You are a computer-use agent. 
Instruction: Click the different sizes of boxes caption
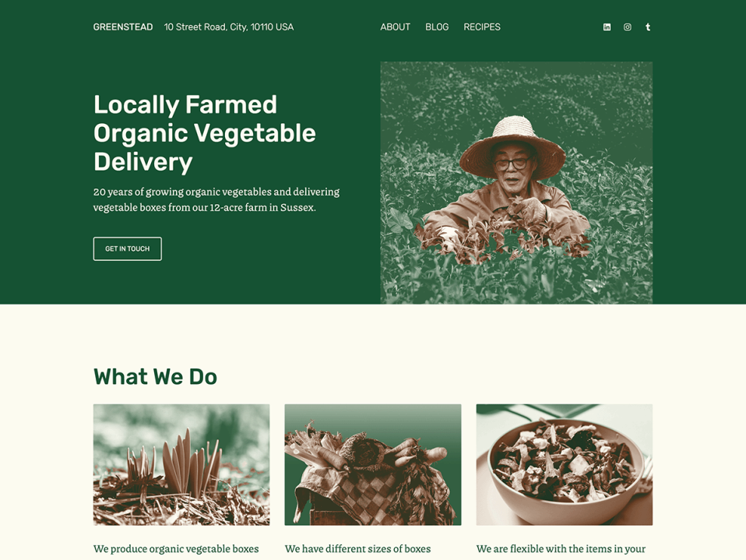357,549
